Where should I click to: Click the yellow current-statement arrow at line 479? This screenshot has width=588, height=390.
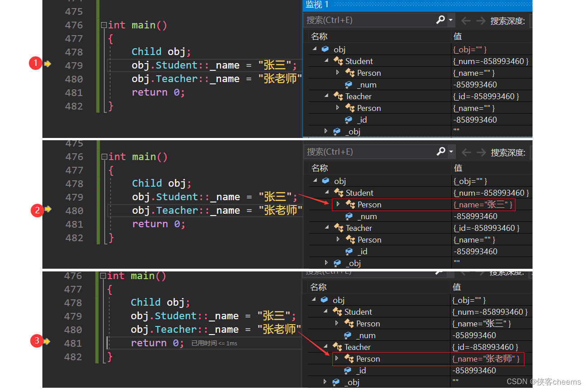click(47, 64)
